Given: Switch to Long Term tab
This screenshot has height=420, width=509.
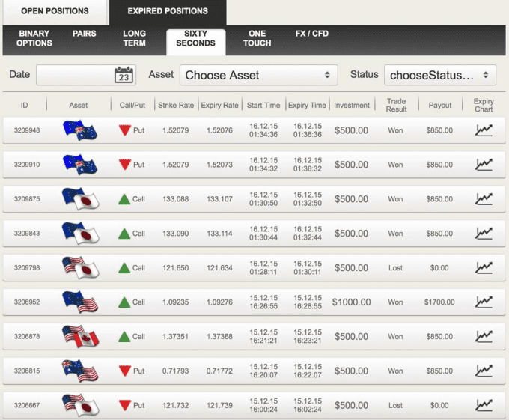Looking at the screenshot, I should click(x=135, y=38).
